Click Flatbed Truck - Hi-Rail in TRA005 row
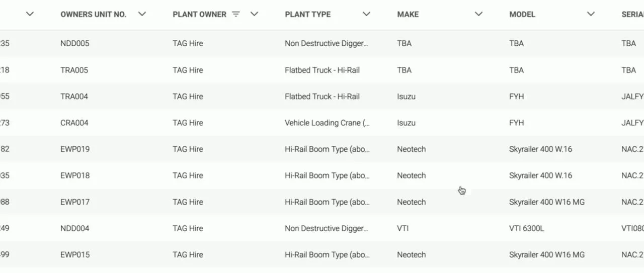This screenshot has width=644, height=273. coord(322,70)
